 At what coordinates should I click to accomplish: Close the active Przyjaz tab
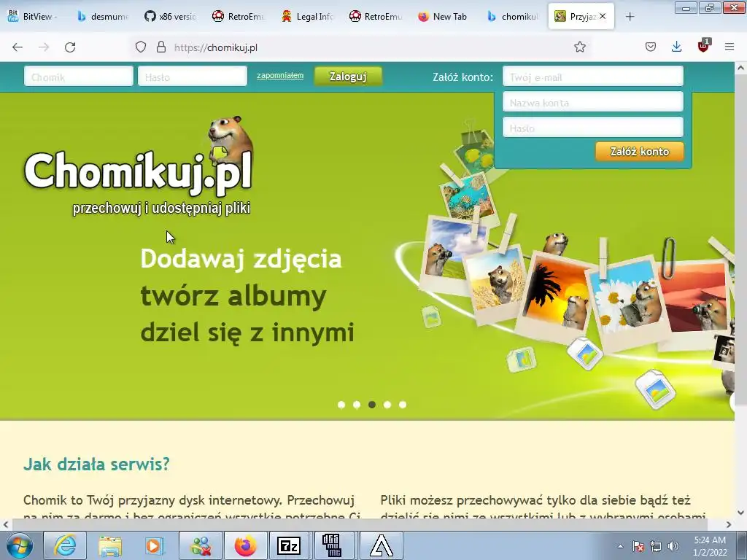click(x=603, y=16)
